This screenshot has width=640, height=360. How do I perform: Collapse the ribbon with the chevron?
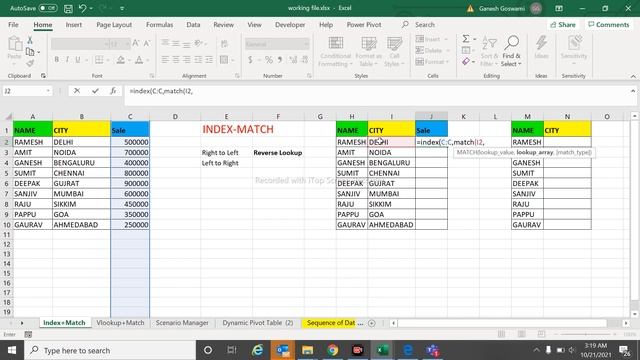click(x=633, y=76)
